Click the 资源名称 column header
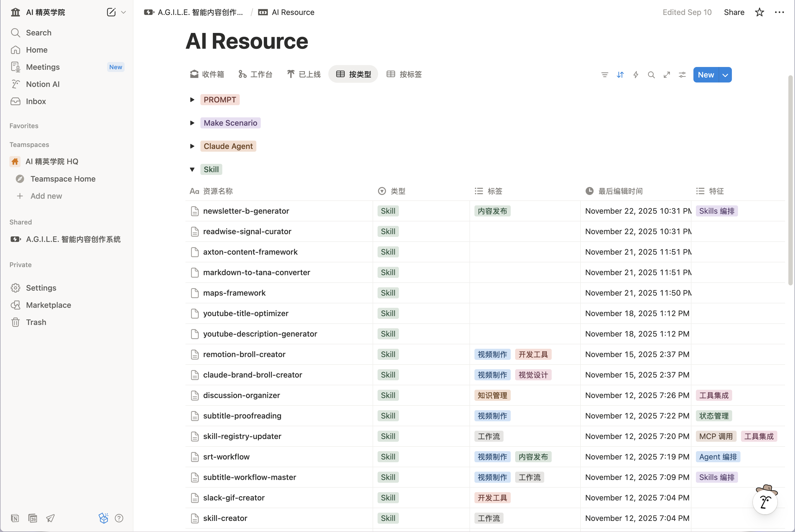The image size is (795, 532). click(218, 191)
